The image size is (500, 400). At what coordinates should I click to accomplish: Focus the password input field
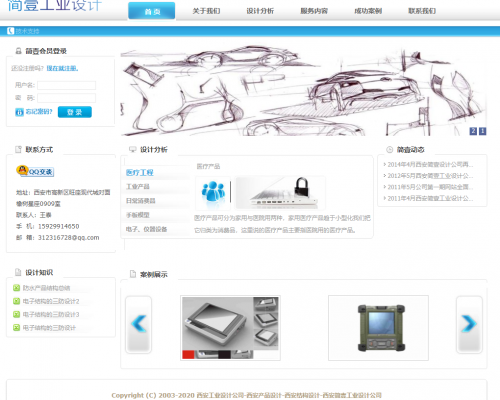click(67, 98)
